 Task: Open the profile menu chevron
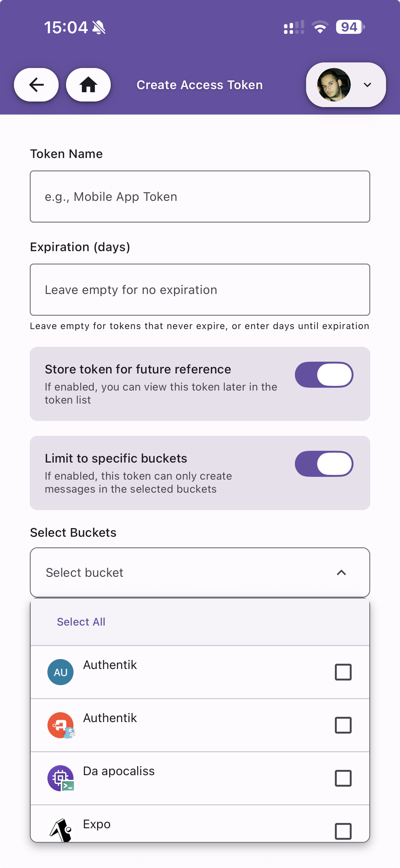point(367,84)
